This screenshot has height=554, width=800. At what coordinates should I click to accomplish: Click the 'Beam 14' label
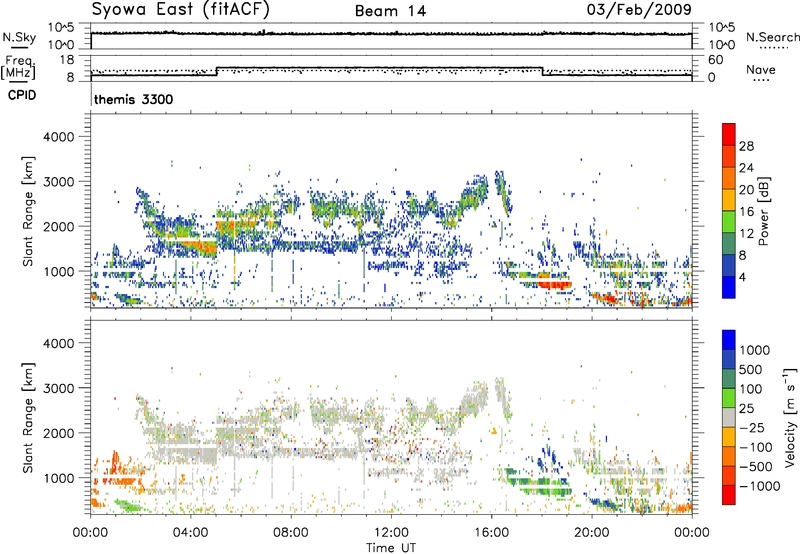[390, 11]
